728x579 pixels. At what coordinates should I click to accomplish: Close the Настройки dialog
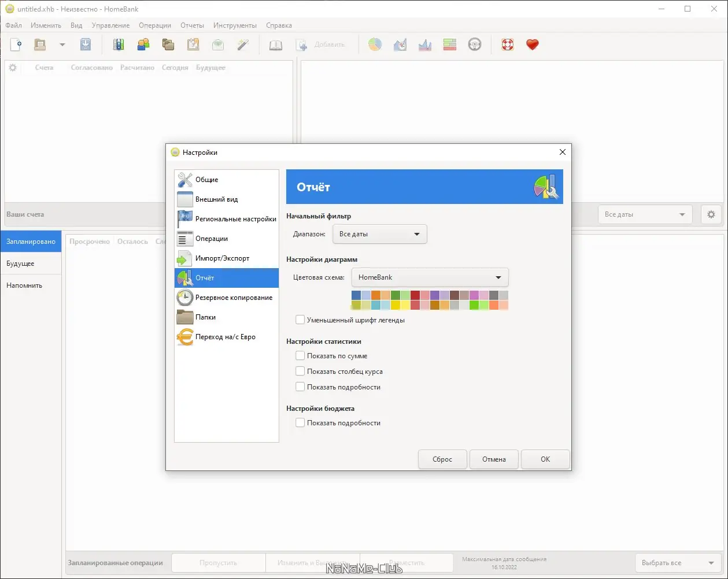coord(563,152)
